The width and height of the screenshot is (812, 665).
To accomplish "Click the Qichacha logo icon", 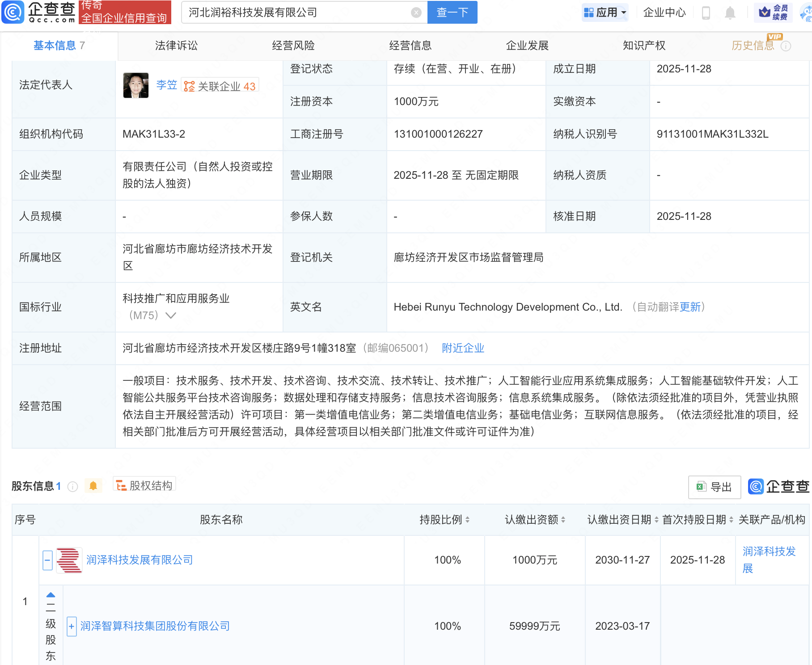I will click(x=13, y=12).
